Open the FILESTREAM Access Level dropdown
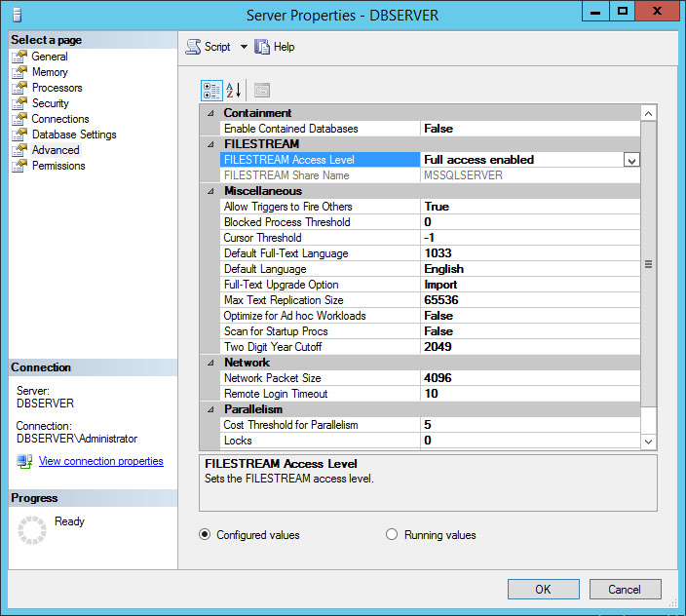Screen dimensions: 686x616 (x=631, y=160)
